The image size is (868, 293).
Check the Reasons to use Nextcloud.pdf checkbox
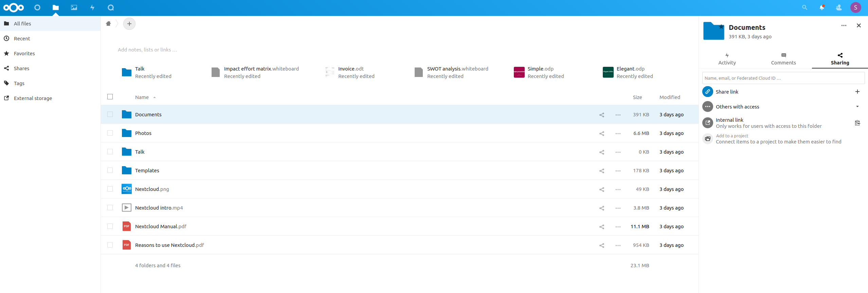pyautogui.click(x=110, y=245)
